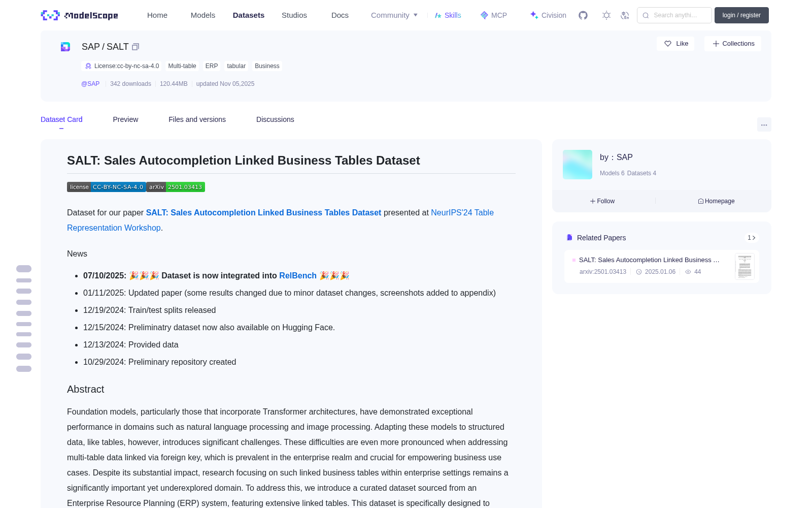Screen dimensions: 812x508
Task: Open the RelBench link
Action: (x=298, y=275)
